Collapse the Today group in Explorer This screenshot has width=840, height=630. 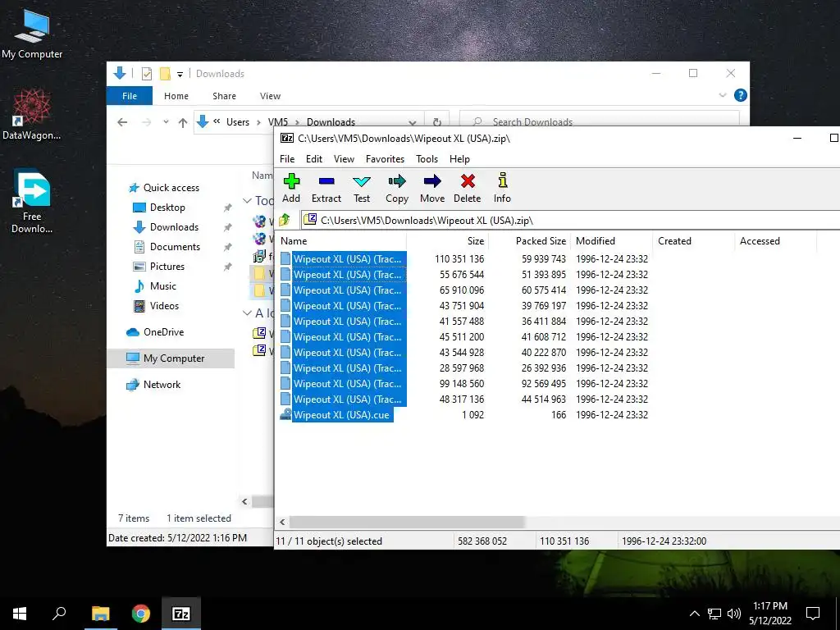click(x=247, y=201)
